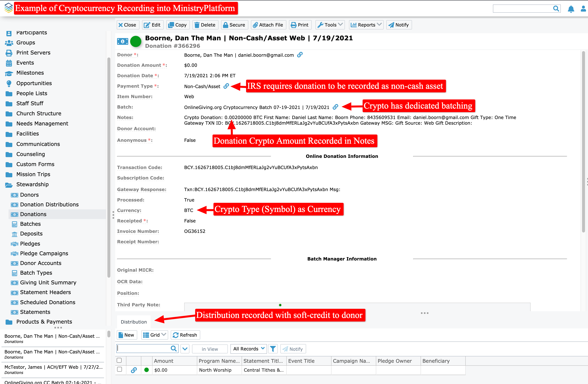This screenshot has width=588, height=384.
Task: Open the donor record link icon
Action: [300, 55]
